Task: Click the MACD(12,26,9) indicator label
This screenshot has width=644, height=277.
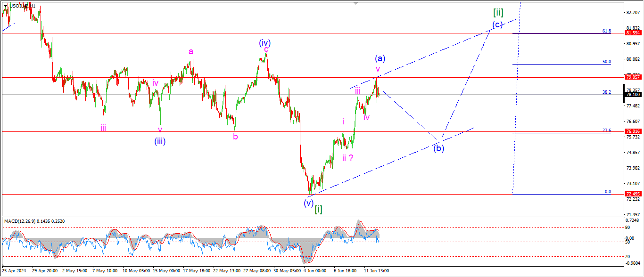Action: [29, 221]
